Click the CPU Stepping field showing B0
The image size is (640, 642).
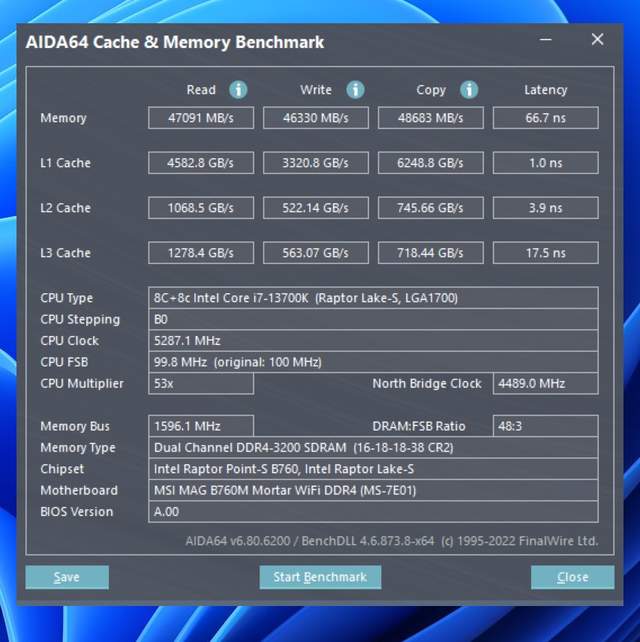(373, 319)
